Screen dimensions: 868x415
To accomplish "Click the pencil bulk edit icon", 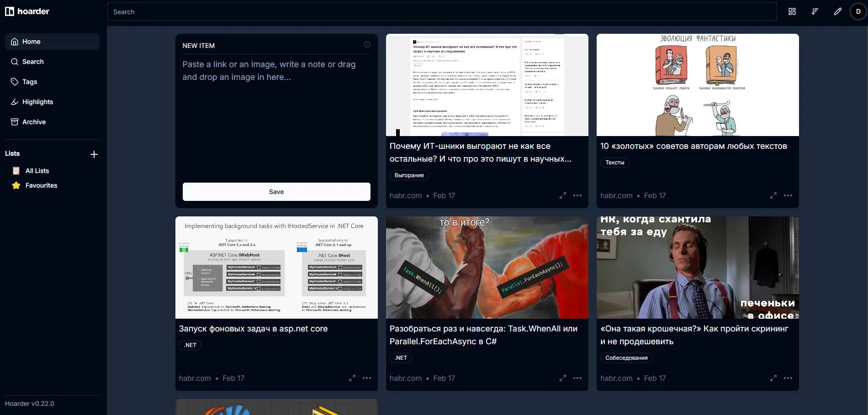I will tap(837, 11).
